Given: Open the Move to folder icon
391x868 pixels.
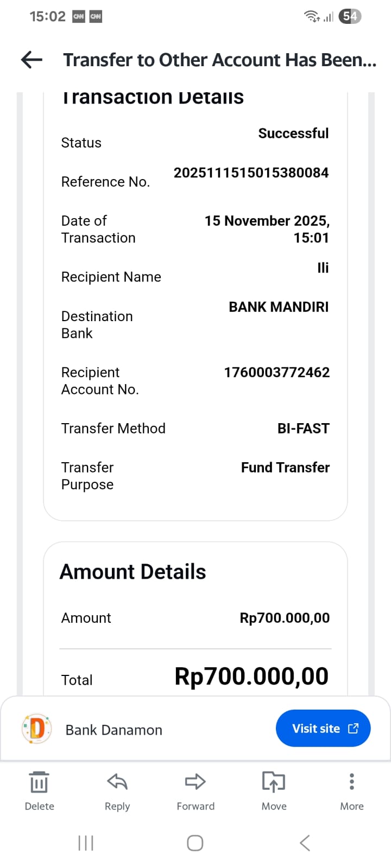Looking at the screenshot, I should click(x=274, y=782).
